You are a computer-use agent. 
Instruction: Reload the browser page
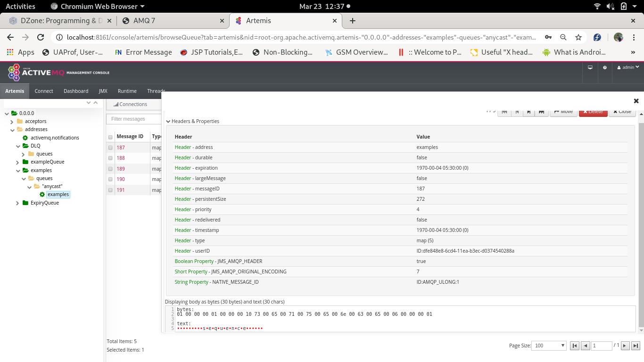(41, 37)
